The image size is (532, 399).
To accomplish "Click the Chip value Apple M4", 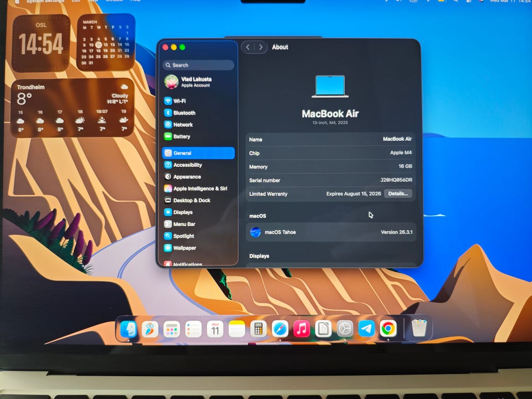I will [x=401, y=153].
